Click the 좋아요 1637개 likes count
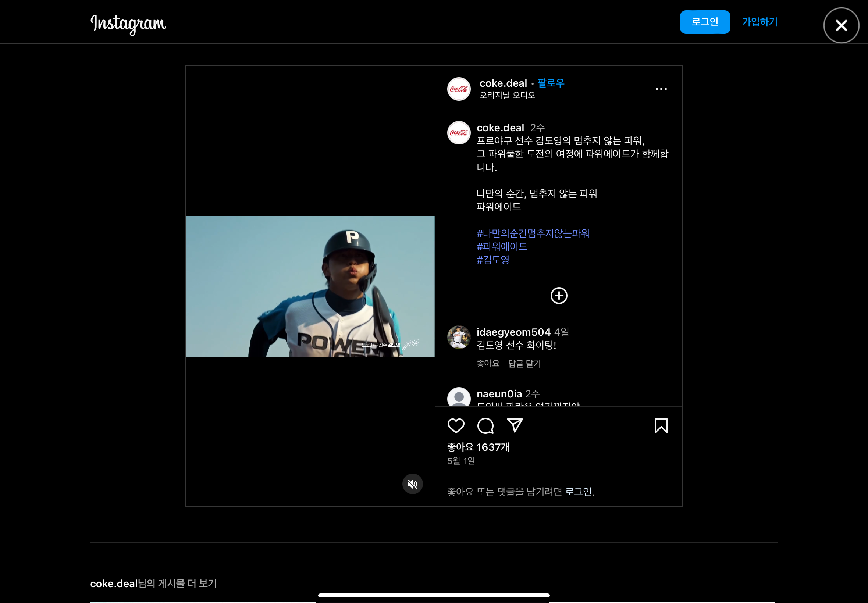This screenshot has height=603, width=868. [478, 447]
